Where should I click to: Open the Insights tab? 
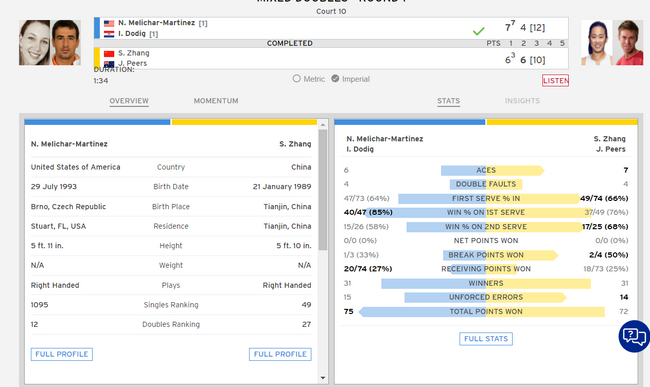pyautogui.click(x=522, y=101)
